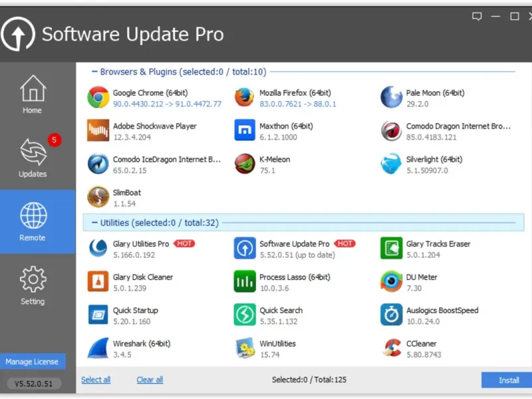This screenshot has height=399, width=532.
Task: Click the Glary Disk Cleaner version 5.0.1.239
Action: click(130, 288)
